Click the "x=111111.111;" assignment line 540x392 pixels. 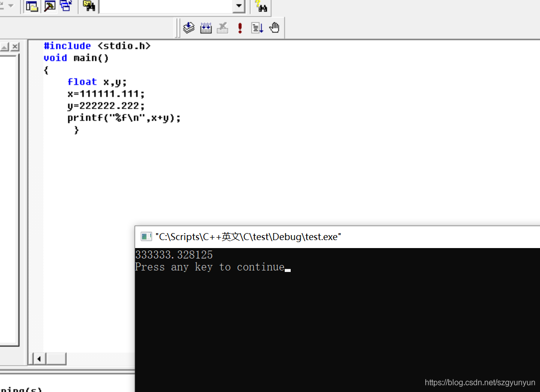106,94
